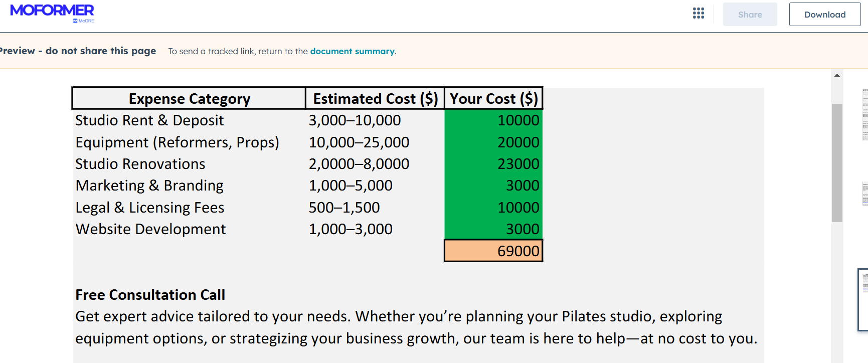Open the first page thumbnail
Image resolution: width=868 pixels, height=363 pixels.
coord(865,114)
